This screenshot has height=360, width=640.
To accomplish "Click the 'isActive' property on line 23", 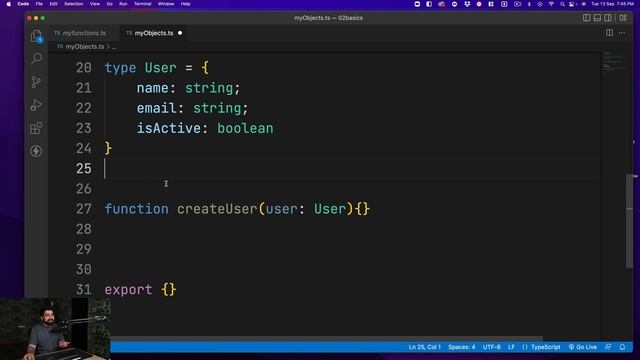I will (169, 129).
